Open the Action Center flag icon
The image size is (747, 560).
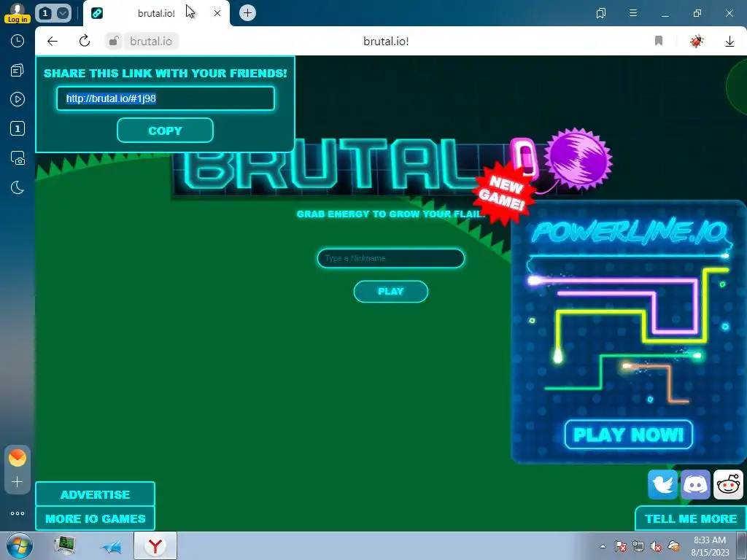tap(620, 547)
